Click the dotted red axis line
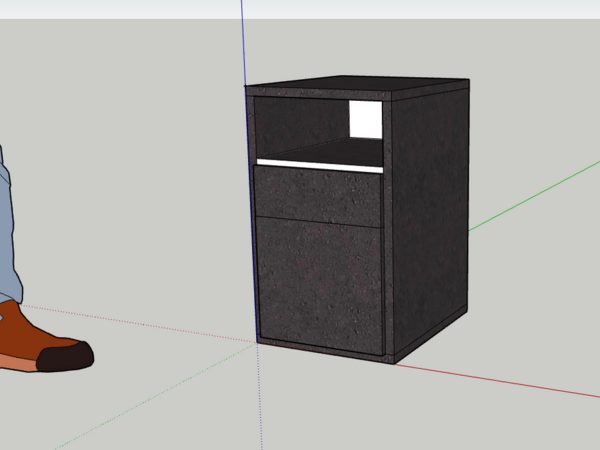Image resolution: width=600 pixels, height=450 pixels. 150,323
